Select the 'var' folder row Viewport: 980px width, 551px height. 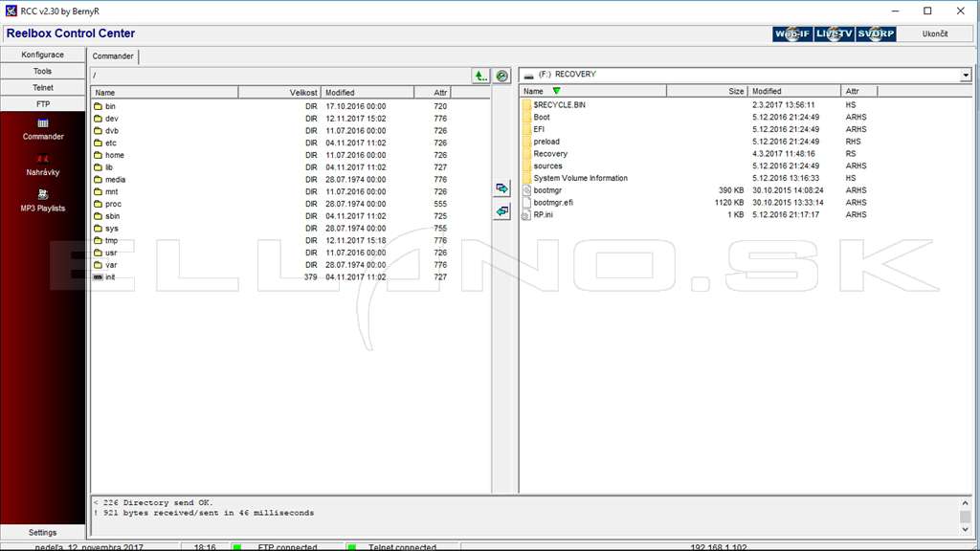coord(290,265)
